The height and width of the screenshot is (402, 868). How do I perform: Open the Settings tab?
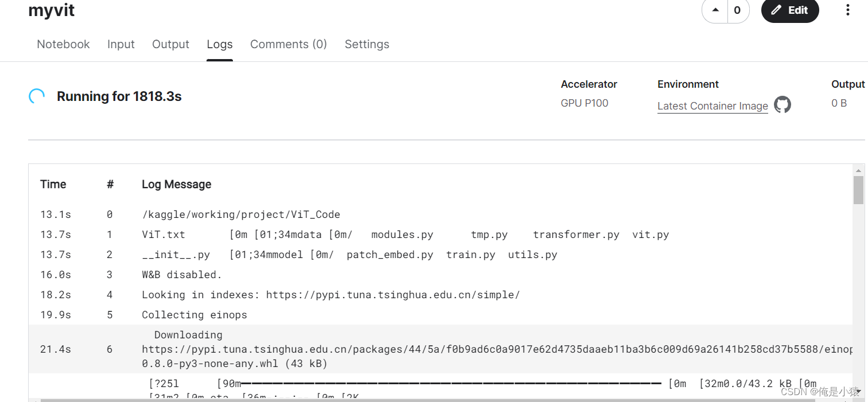point(367,44)
